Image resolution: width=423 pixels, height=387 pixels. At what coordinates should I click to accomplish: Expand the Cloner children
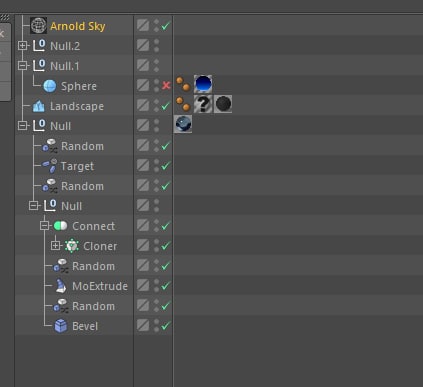(56, 246)
